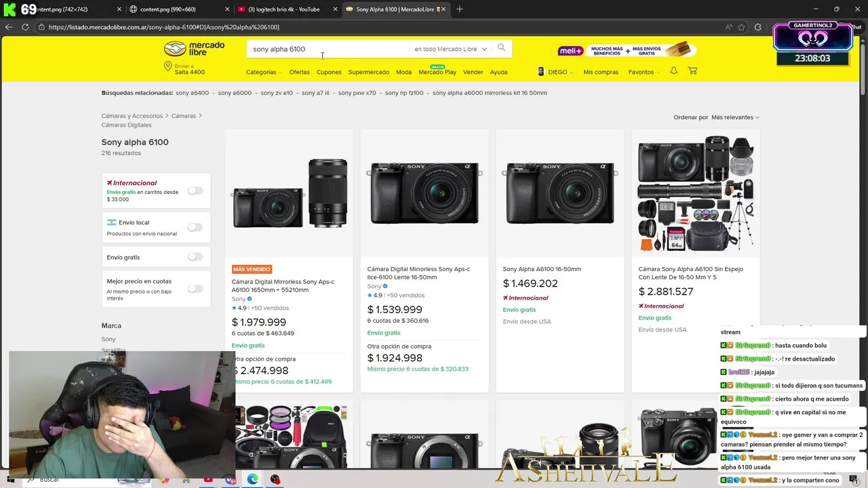
Task: Open the Windows Start menu
Action: pos(11,479)
